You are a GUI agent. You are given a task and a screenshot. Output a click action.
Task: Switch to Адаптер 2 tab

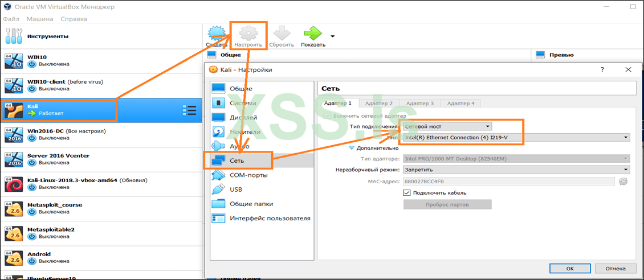pos(378,104)
